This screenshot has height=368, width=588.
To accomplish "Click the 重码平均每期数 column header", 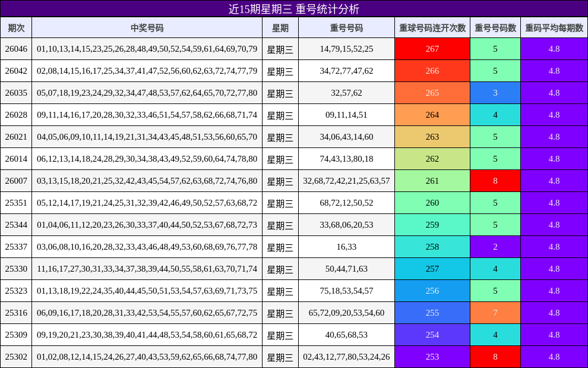I will click(x=554, y=27).
